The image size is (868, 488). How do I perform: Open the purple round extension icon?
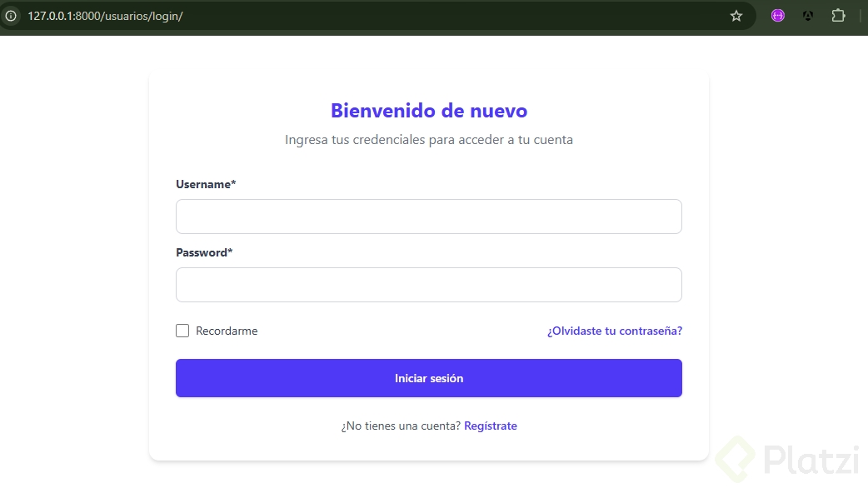(x=778, y=16)
